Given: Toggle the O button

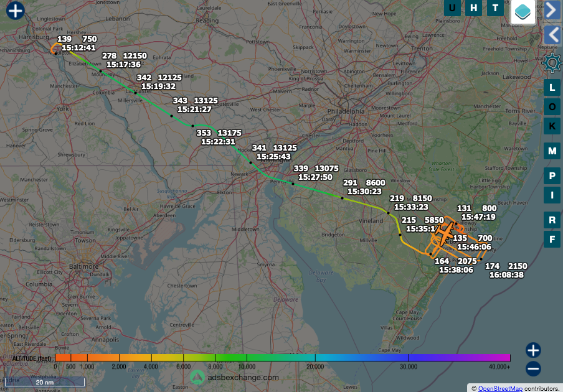Looking at the screenshot, I should tap(552, 106).
